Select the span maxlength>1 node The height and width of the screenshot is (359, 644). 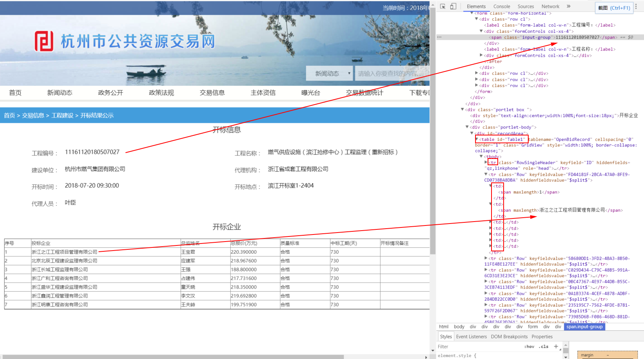[x=529, y=192]
